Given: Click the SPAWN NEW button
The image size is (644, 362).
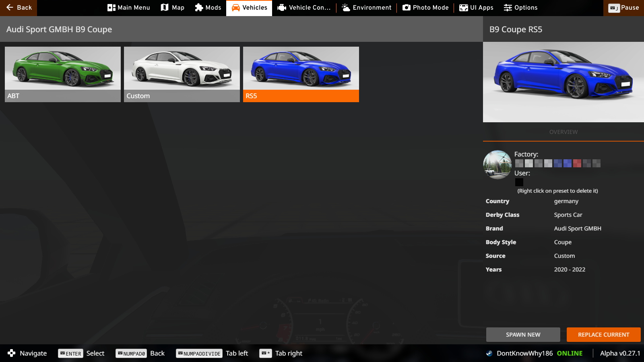Looking at the screenshot, I should (523, 335).
